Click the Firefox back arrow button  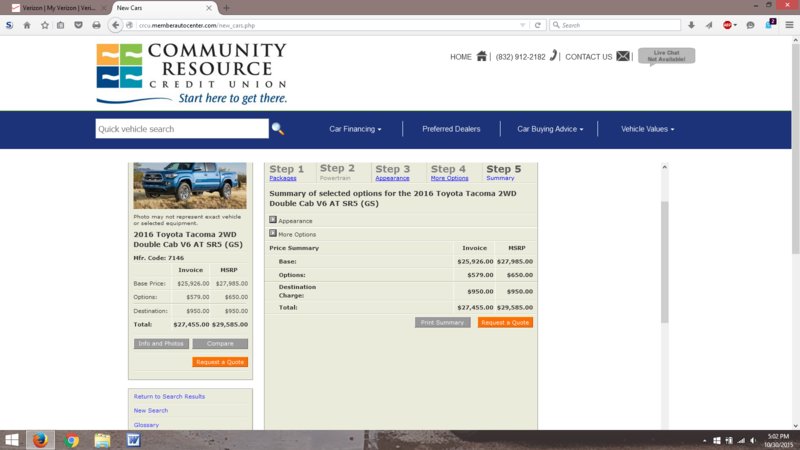[x=115, y=25]
